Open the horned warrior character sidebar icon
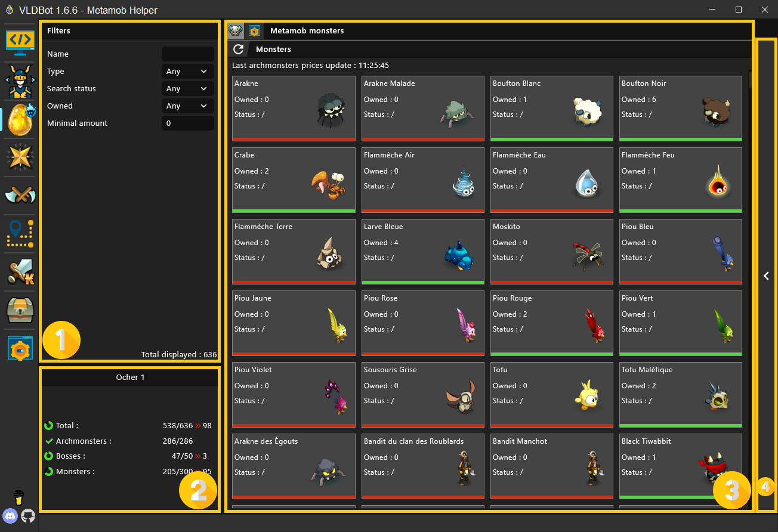This screenshot has width=778, height=532. (20, 82)
